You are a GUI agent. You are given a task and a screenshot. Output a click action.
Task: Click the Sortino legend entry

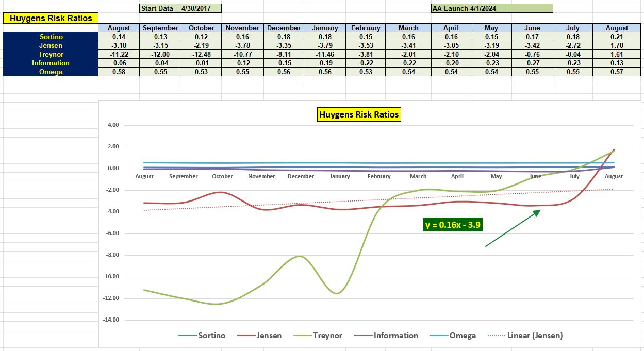click(202, 336)
